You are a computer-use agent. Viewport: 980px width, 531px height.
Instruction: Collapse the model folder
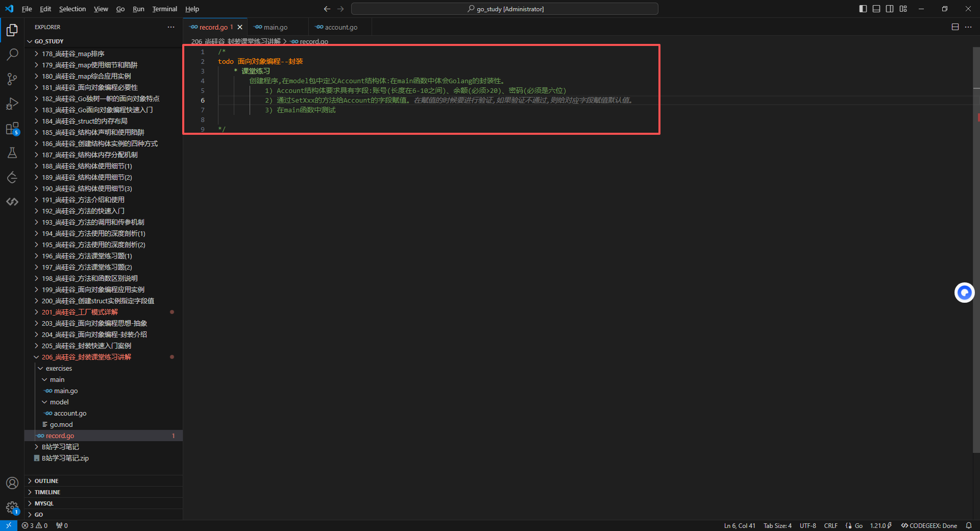[x=104, y=402]
